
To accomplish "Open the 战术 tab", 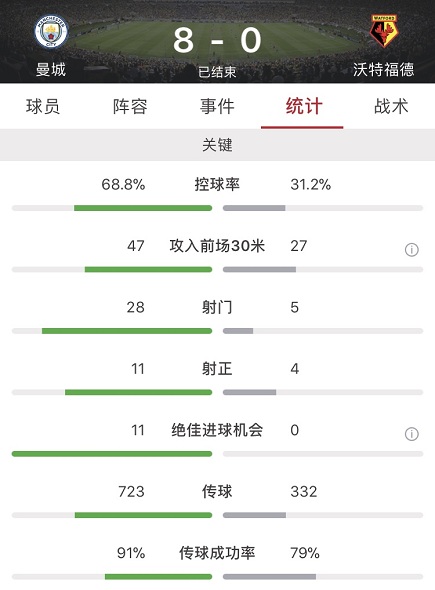I will pos(391,106).
